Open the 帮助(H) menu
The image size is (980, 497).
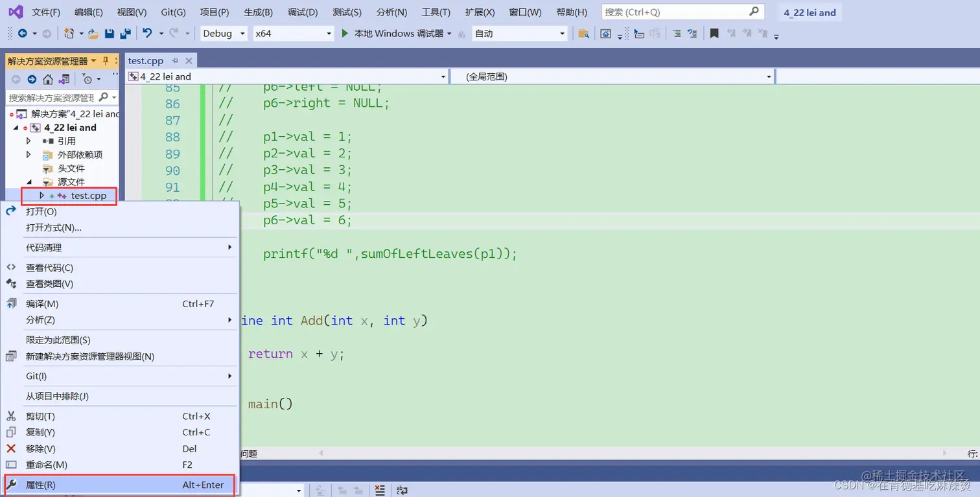pyautogui.click(x=572, y=12)
